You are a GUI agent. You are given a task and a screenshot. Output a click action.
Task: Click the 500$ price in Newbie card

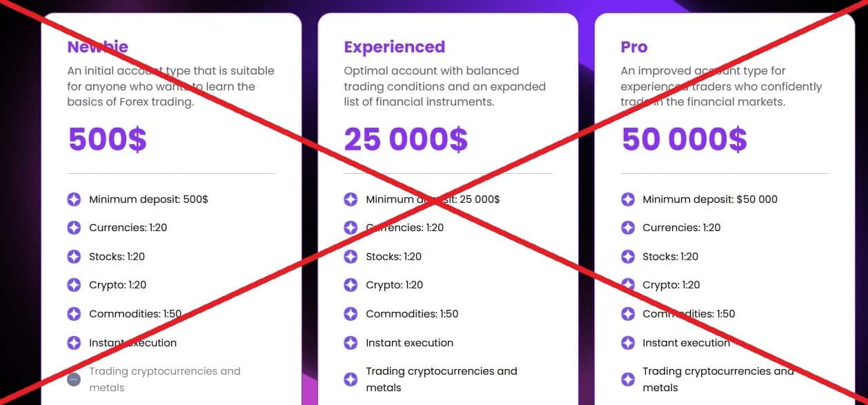107,139
